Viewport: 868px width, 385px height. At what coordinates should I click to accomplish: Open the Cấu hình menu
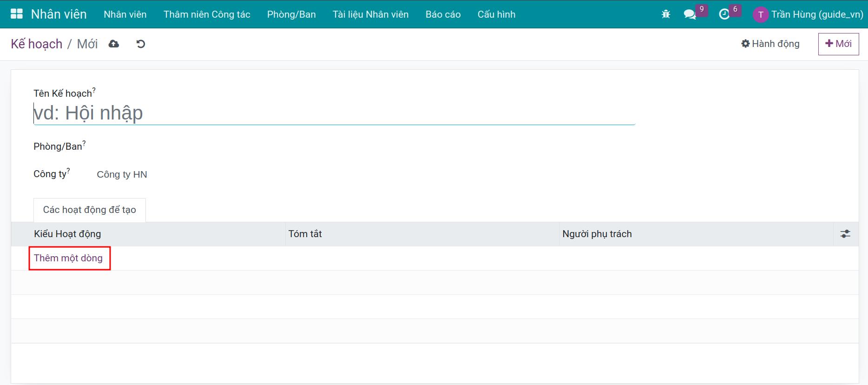tap(496, 14)
